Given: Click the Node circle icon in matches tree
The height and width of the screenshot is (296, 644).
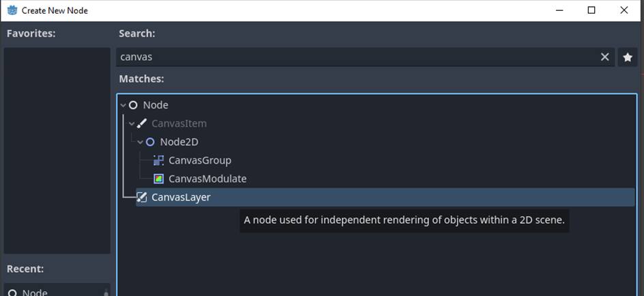Looking at the screenshot, I should pos(133,105).
